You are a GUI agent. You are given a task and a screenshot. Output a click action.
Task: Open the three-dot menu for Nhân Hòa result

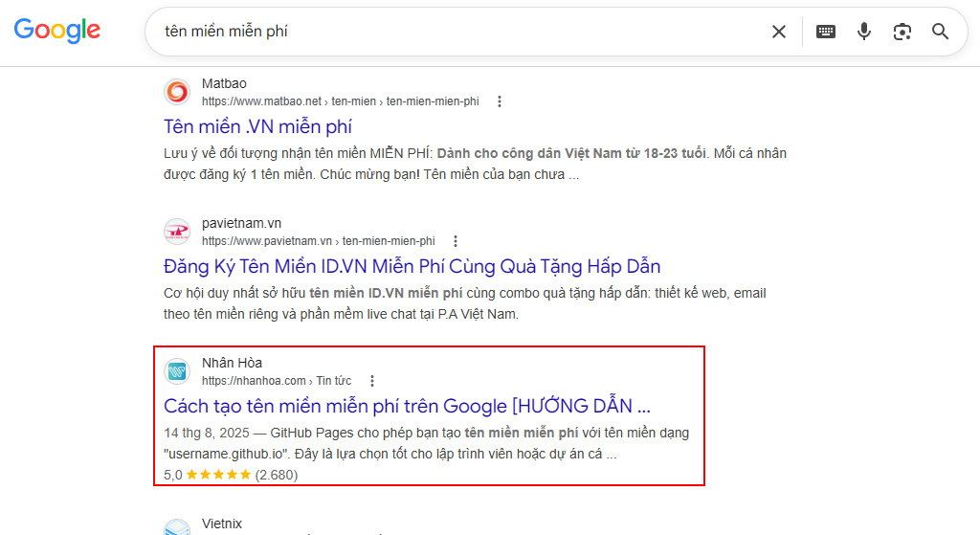coord(372,381)
